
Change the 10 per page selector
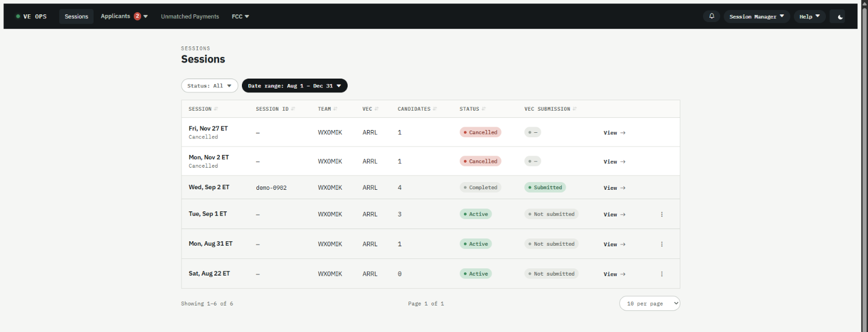pos(649,304)
